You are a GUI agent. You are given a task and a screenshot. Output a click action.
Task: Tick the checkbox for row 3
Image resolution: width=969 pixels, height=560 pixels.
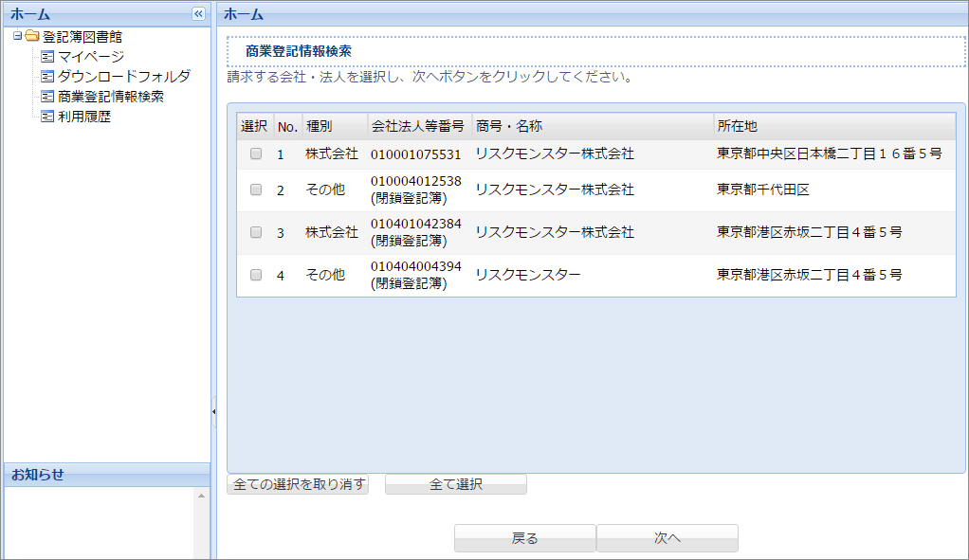click(x=256, y=232)
